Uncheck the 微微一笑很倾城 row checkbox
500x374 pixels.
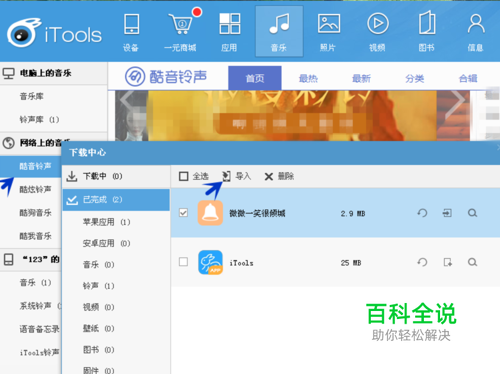click(183, 213)
